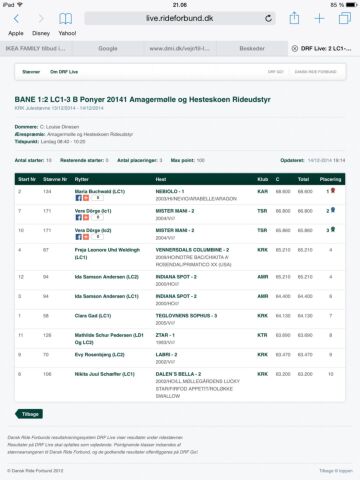Click the Tilbage back button
The height and width of the screenshot is (480, 360).
[x=29, y=414]
